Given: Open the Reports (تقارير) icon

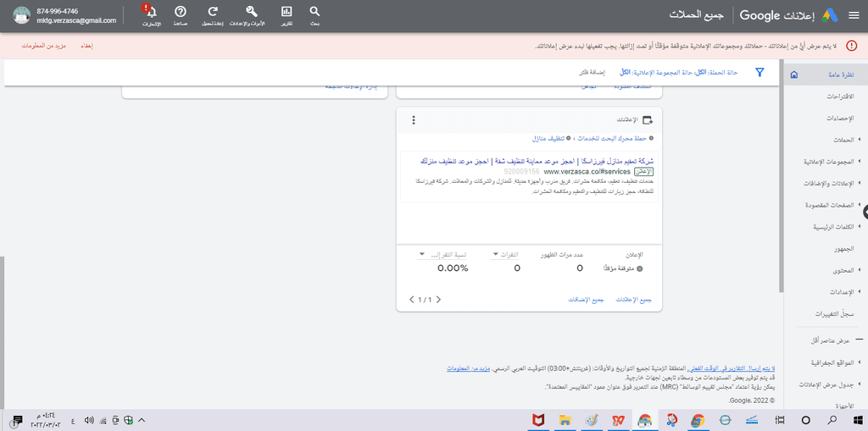Looking at the screenshot, I should click(x=287, y=14).
